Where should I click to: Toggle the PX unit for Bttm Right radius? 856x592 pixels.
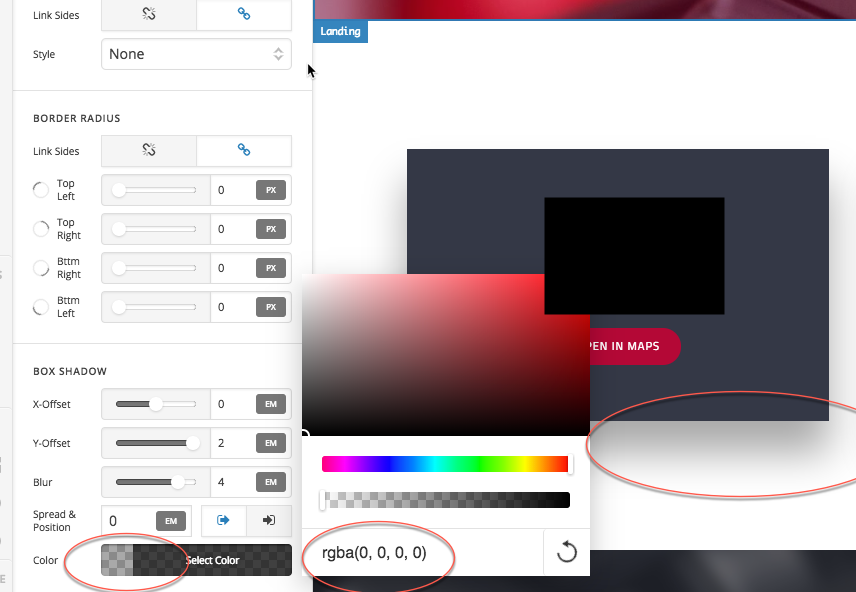pos(270,268)
